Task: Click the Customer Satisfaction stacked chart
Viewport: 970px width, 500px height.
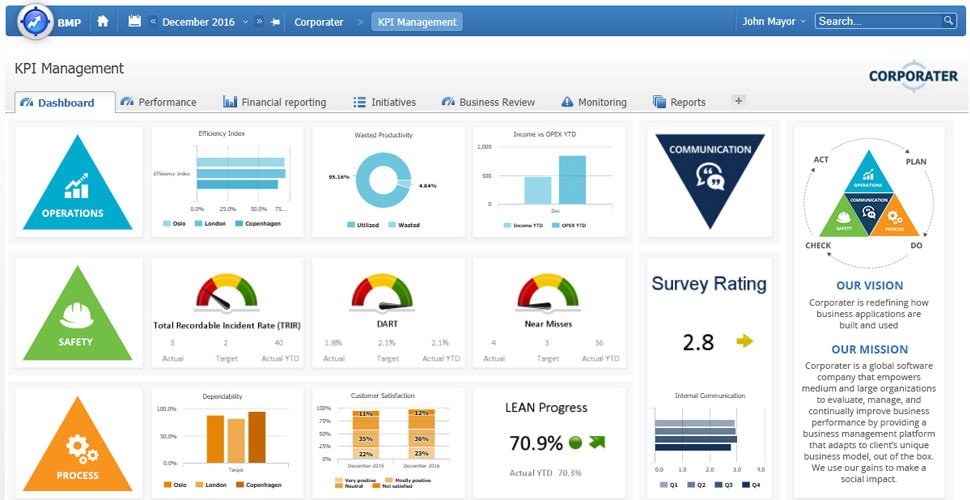Action: click(388, 441)
